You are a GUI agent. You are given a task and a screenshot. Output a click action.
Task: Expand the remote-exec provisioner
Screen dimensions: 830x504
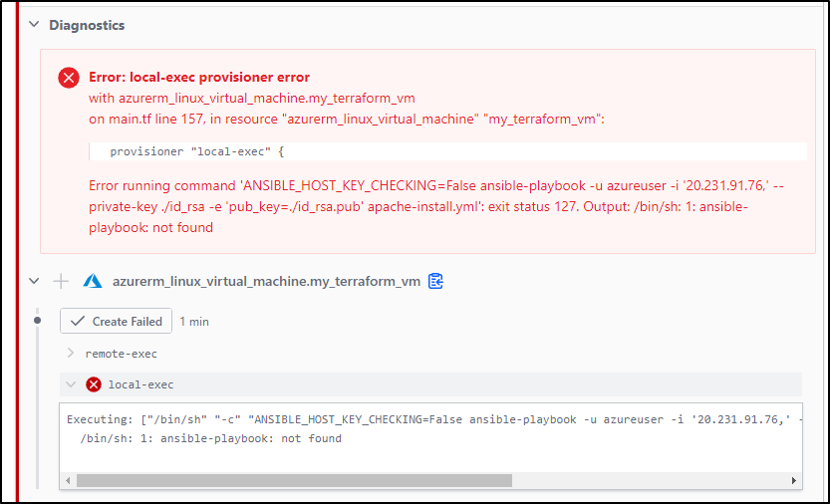(x=71, y=354)
